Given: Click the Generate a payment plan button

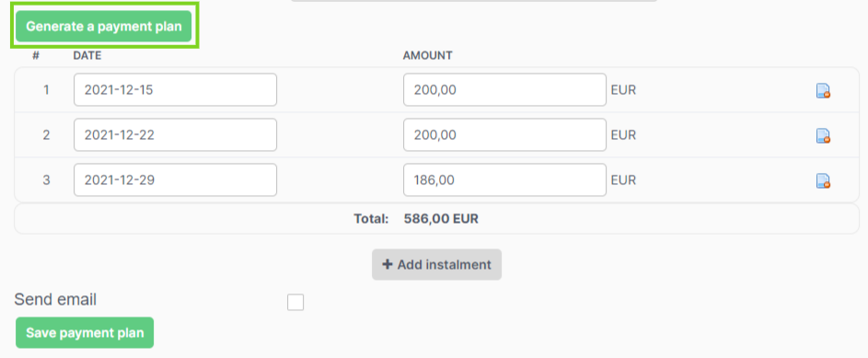Looking at the screenshot, I should [x=103, y=26].
